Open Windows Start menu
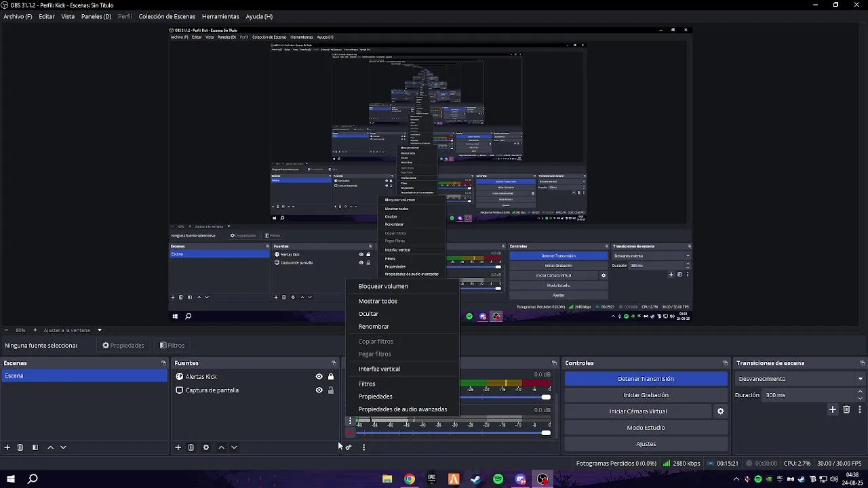 pyautogui.click(x=11, y=479)
